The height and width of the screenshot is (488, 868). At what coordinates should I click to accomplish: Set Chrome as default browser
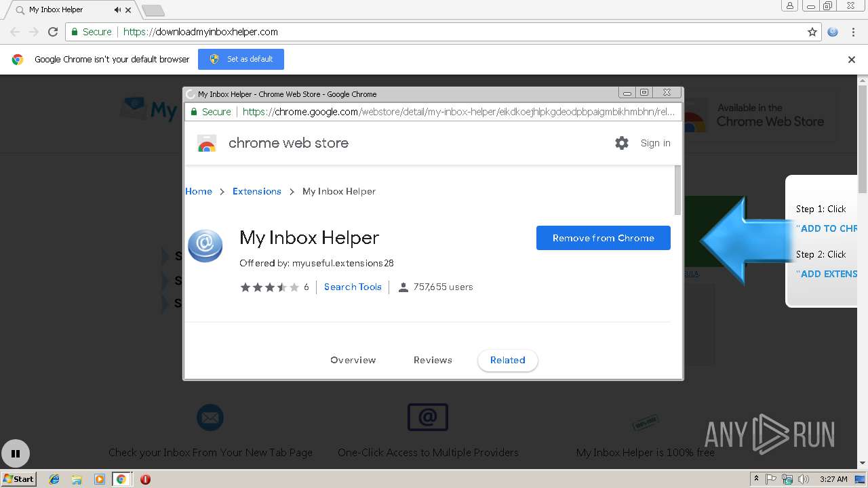point(241,59)
